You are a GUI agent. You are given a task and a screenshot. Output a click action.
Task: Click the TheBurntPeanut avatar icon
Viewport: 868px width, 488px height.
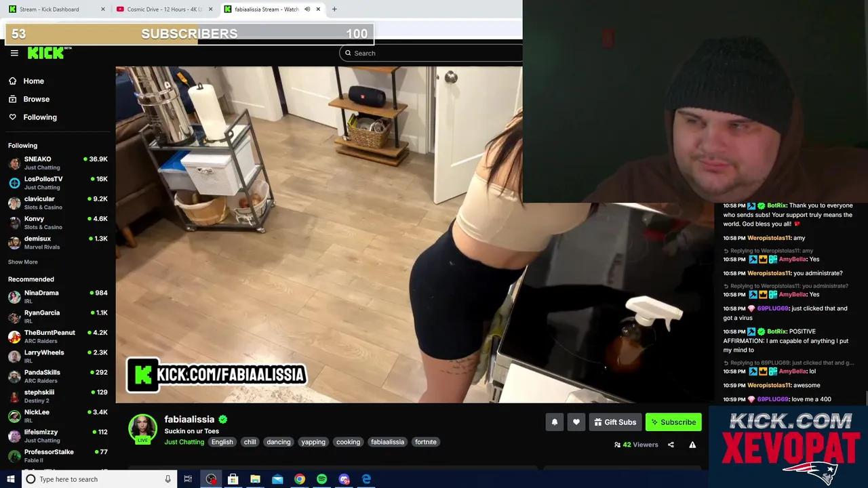click(14, 337)
